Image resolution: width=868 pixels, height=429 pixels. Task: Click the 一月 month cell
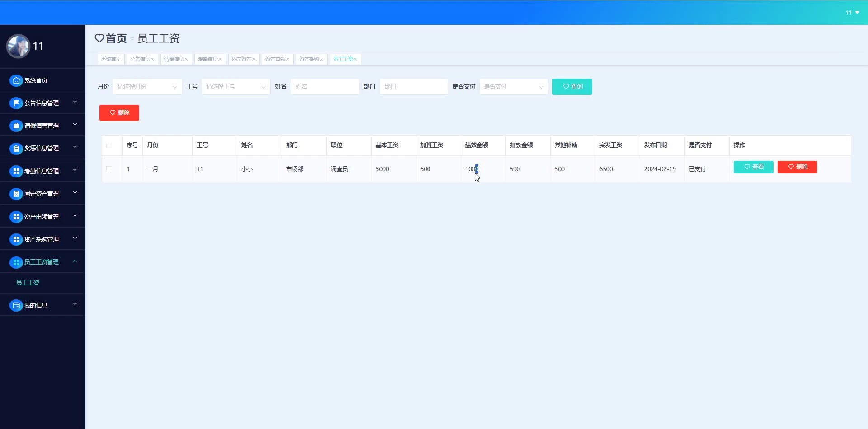(x=152, y=169)
